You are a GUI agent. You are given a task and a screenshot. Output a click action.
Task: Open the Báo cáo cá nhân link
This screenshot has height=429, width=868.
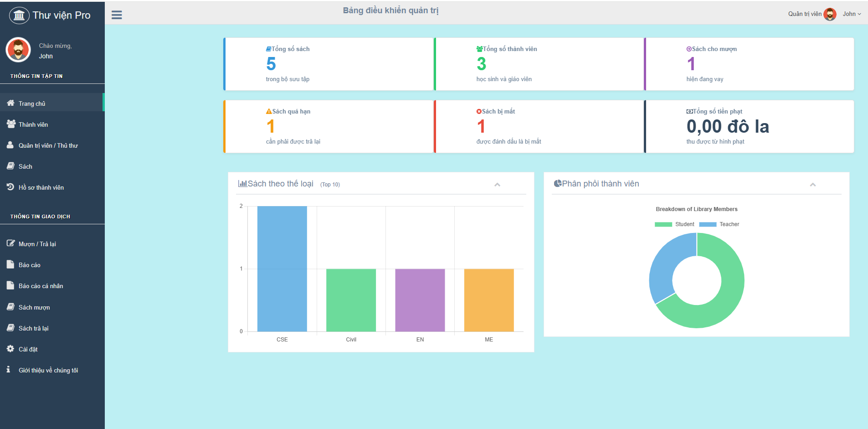point(41,286)
